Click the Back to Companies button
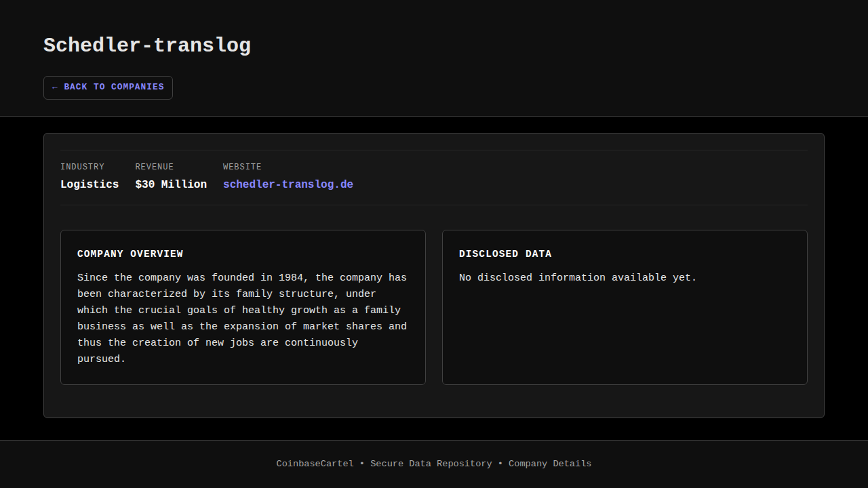 click(x=108, y=87)
